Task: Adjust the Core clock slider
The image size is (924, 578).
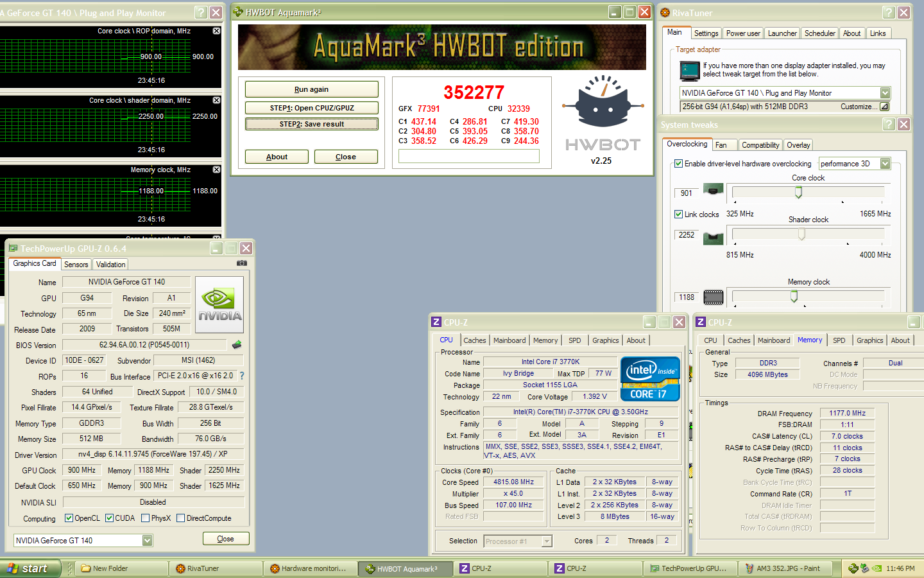Action: tap(799, 191)
